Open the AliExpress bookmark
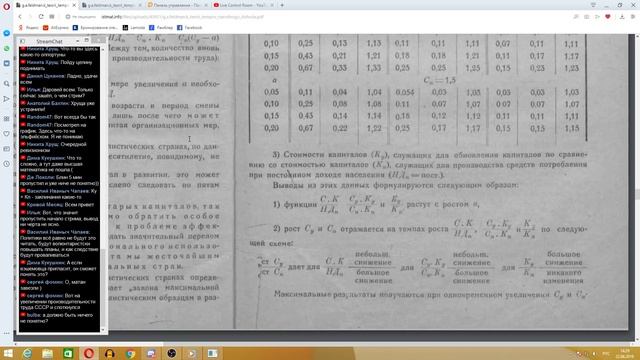This screenshot has width=640, height=360. point(56,28)
